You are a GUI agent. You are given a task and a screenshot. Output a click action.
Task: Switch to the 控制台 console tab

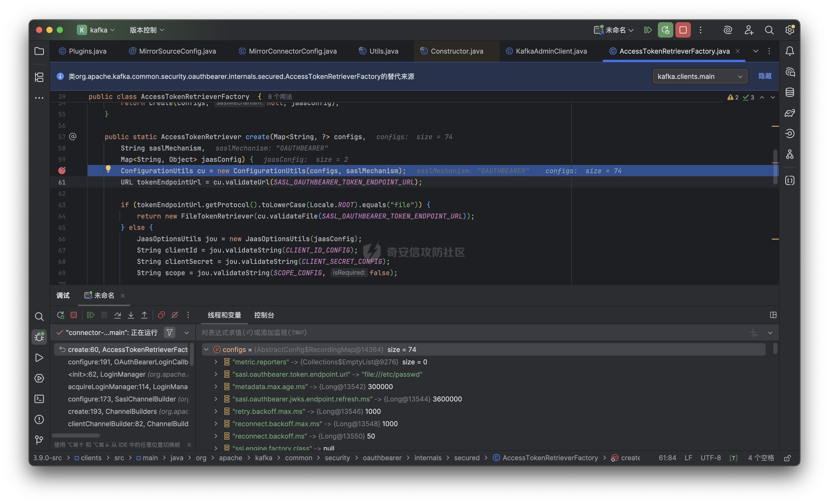pos(264,315)
